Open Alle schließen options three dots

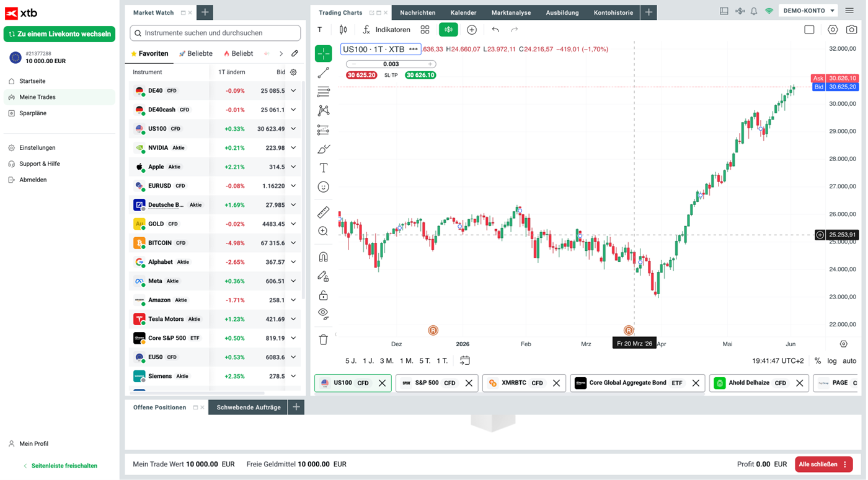point(844,465)
